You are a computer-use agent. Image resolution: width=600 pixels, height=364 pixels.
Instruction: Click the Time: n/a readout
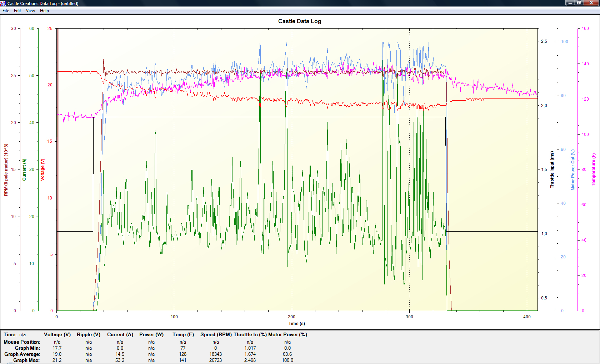[x=15, y=335]
